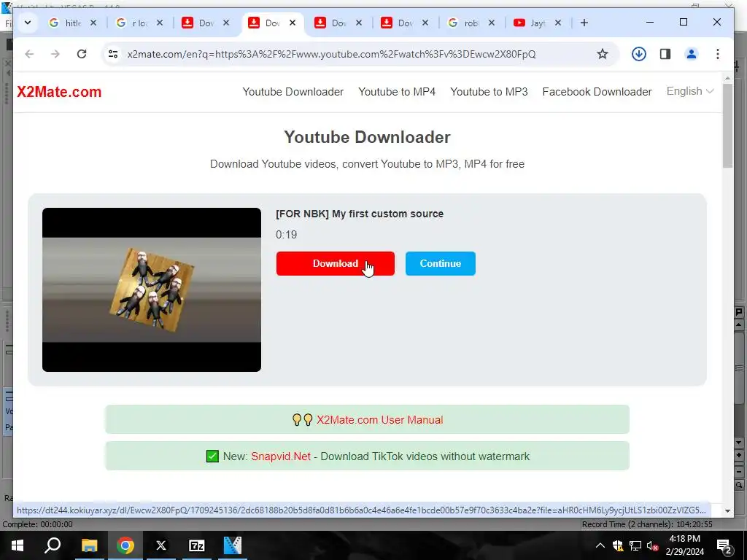
Task: Click the Youtube Downloader page heading
Action: (x=368, y=137)
